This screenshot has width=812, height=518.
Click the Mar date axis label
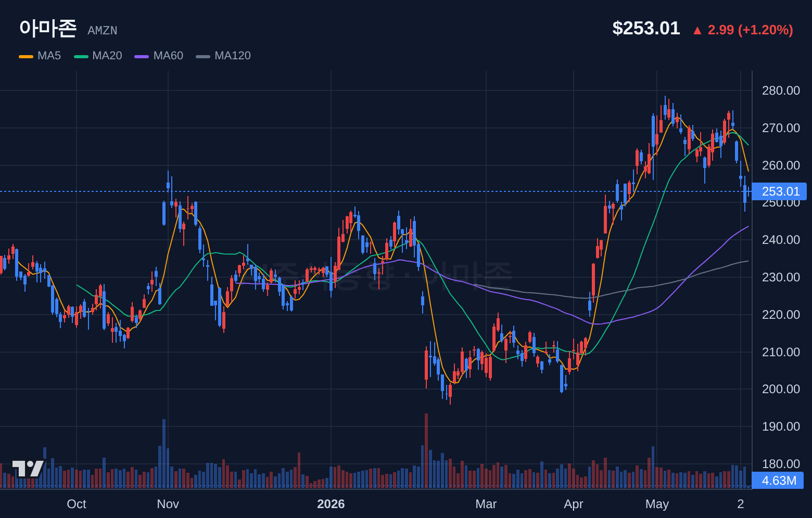[486, 504]
